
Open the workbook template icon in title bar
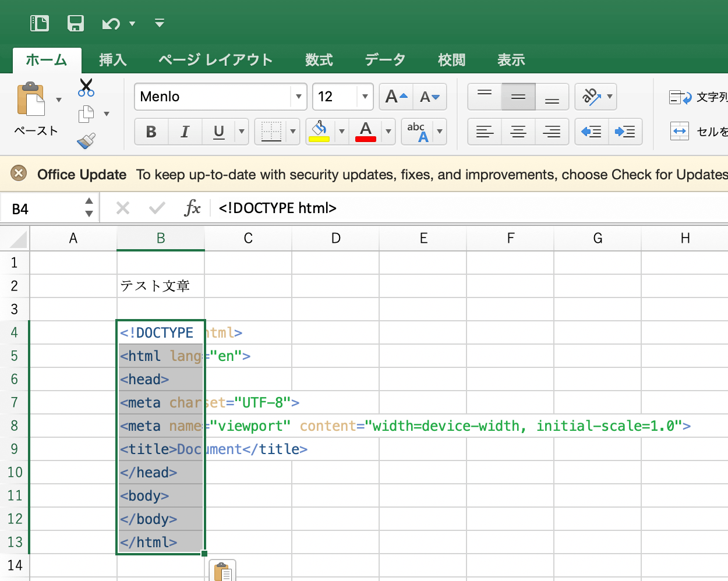40,23
